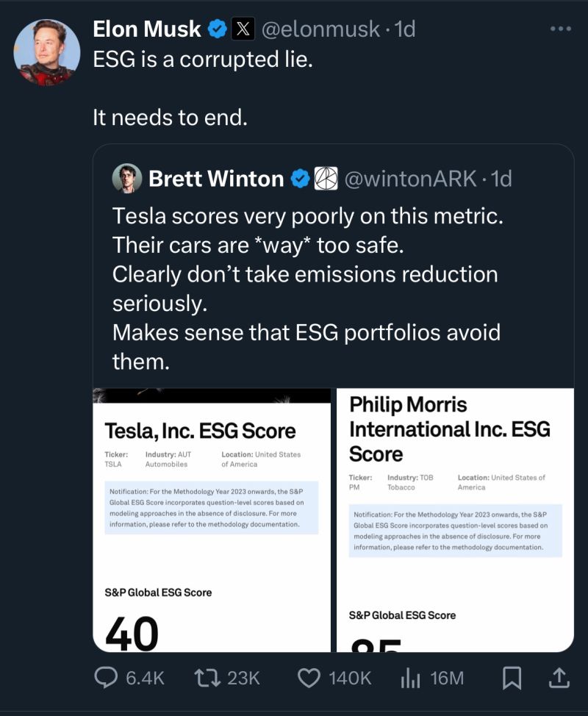Click the ARK affiliation badge icon
Viewport: 588px width, 716px height.
[326, 178]
